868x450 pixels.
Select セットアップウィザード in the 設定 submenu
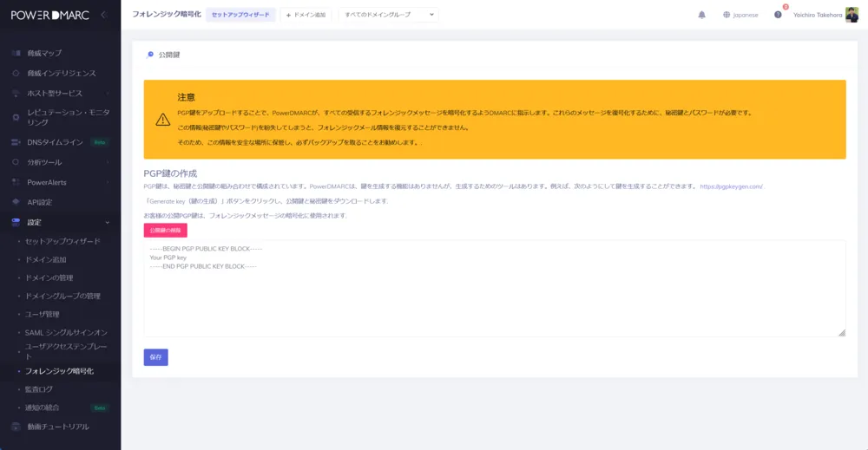pos(62,241)
